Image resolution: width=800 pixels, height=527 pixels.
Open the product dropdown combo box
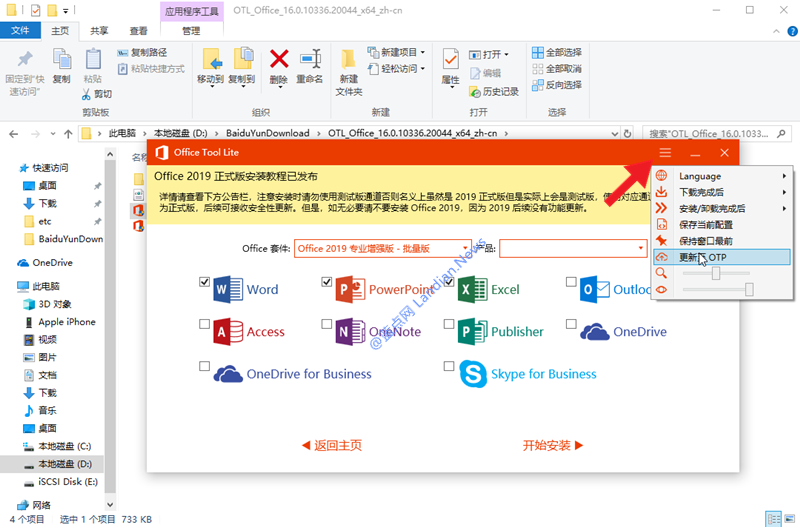tap(573, 248)
